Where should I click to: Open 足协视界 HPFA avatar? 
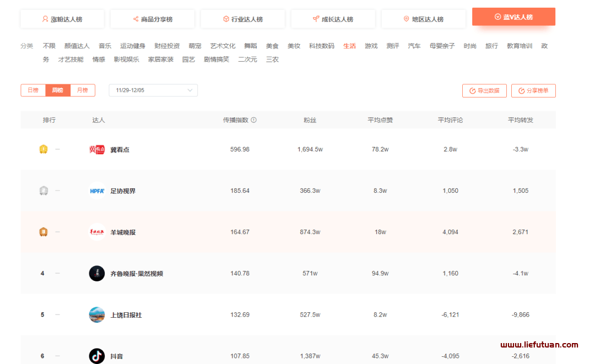click(x=97, y=191)
